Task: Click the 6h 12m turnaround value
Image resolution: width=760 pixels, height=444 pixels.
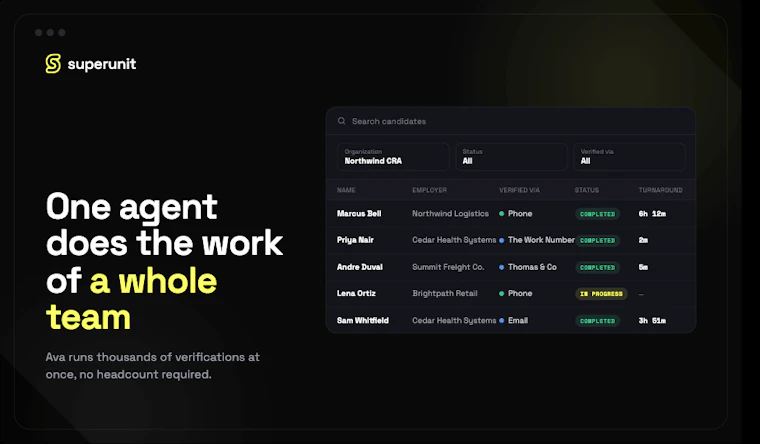Action: [x=652, y=214]
